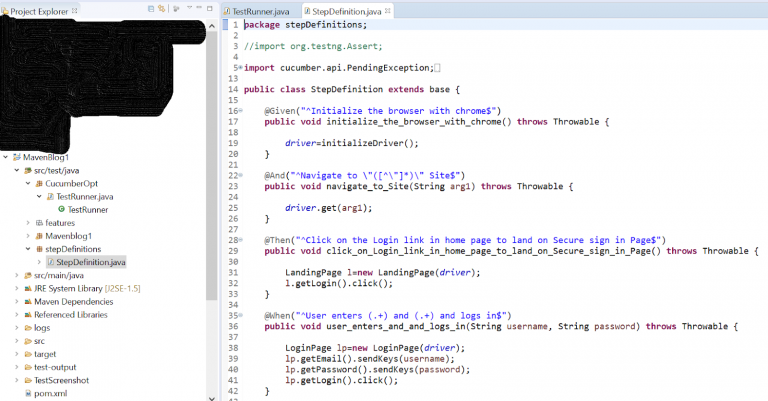Image resolution: width=768 pixels, height=401 pixels.
Task: Expand Maven Dependencies
Action: [17, 302]
